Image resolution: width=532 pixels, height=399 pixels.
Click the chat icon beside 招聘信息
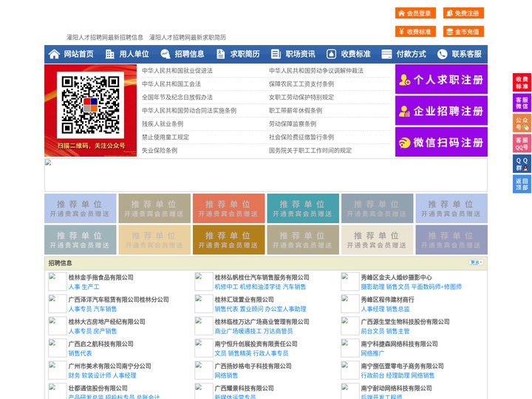[166, 54]
